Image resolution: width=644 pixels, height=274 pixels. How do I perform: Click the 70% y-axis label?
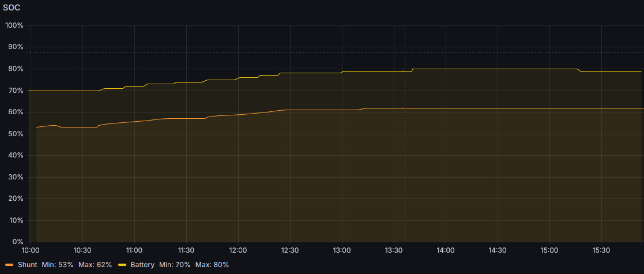tap(16, 91)
